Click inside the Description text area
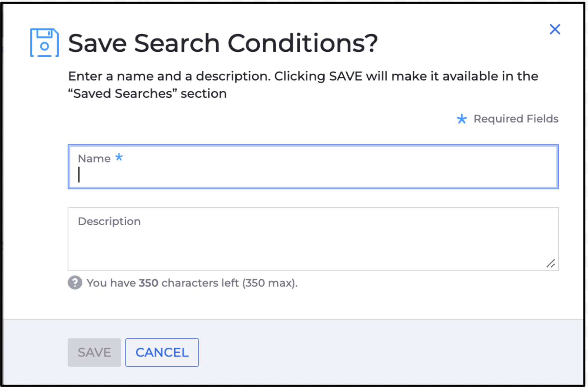The image size is (588, 387). tap(313, 239)
